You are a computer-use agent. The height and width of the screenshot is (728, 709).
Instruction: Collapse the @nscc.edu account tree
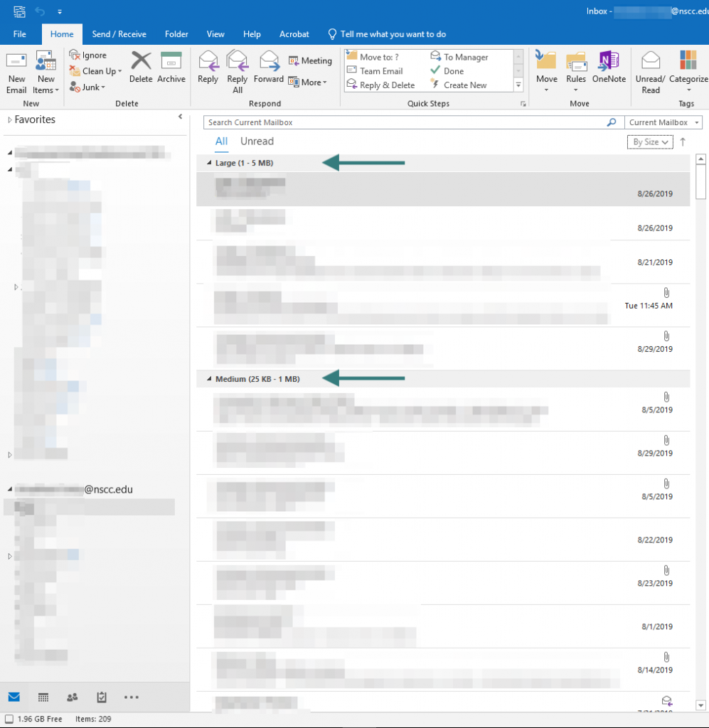click(9, 489)
